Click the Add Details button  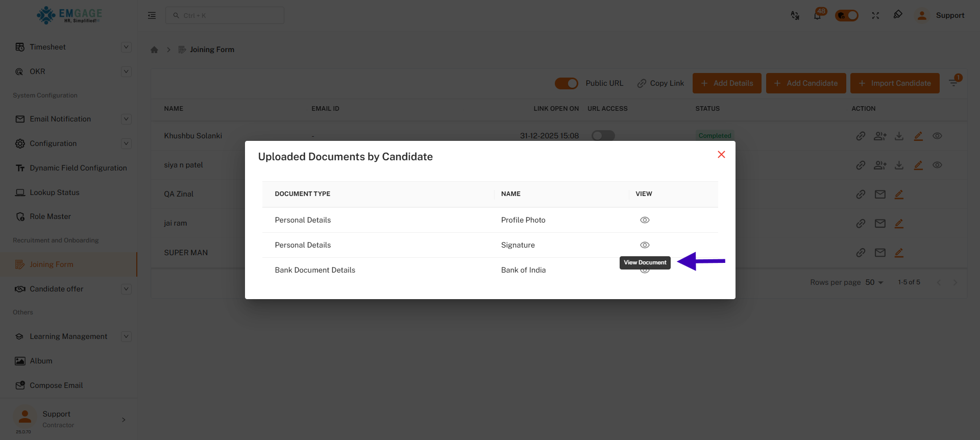[x=727, y=83]
